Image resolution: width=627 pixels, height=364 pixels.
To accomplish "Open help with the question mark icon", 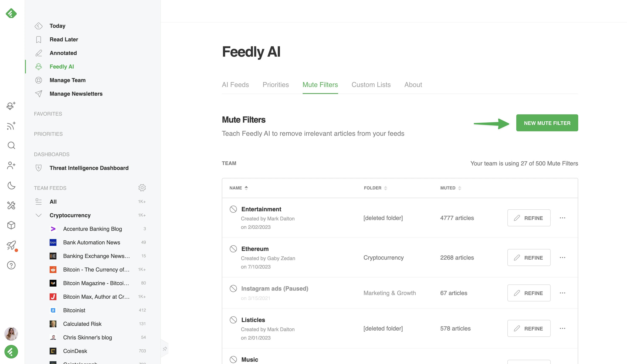I will 11,265.
